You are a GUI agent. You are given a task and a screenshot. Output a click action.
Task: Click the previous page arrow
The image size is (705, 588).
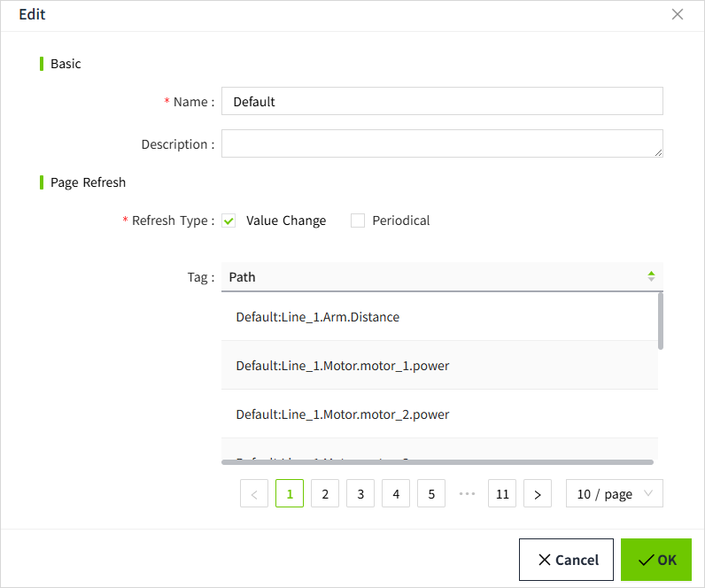(x=254, y=494)
